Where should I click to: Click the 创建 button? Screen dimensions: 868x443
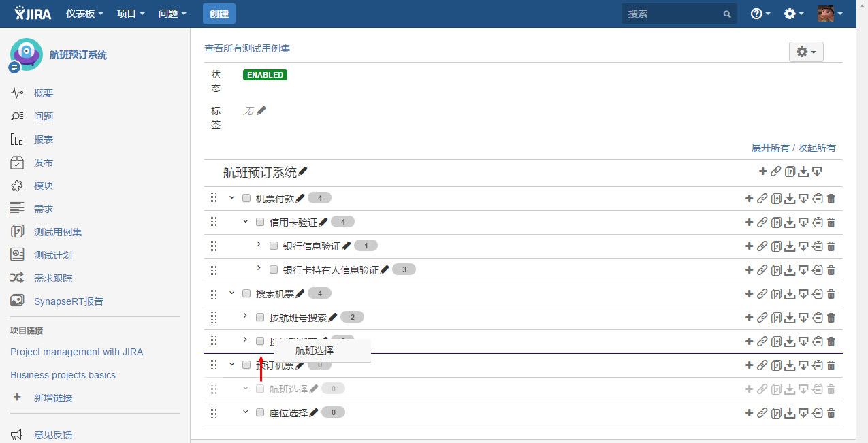tap(219, 14)
